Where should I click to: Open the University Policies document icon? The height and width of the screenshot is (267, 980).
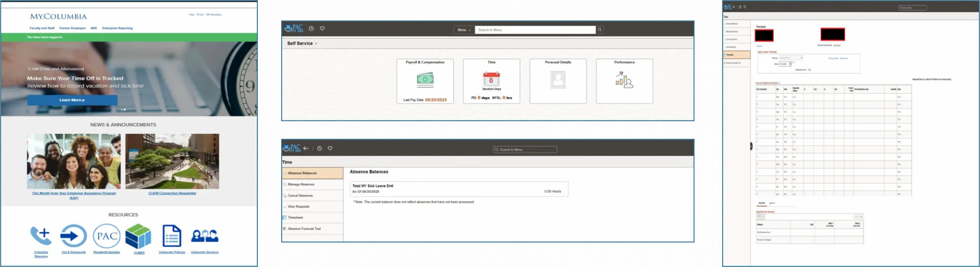coord(172,236)
